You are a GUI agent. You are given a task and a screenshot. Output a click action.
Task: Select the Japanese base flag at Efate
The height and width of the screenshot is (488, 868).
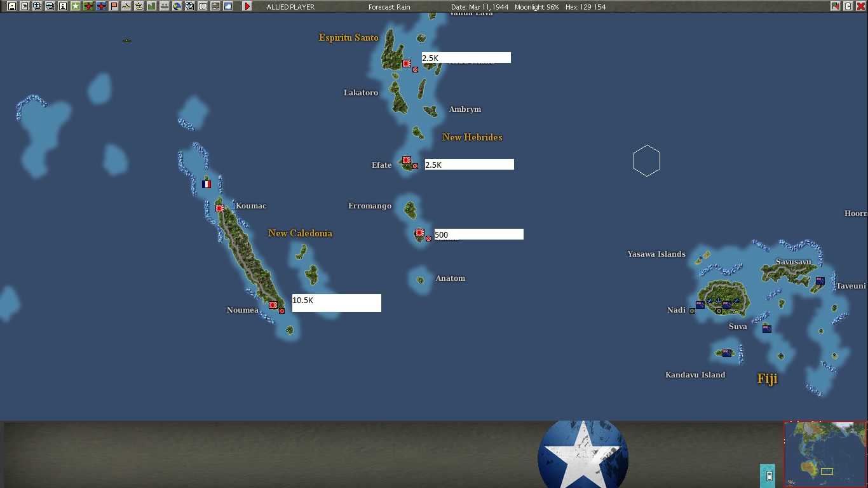point(407,160)
